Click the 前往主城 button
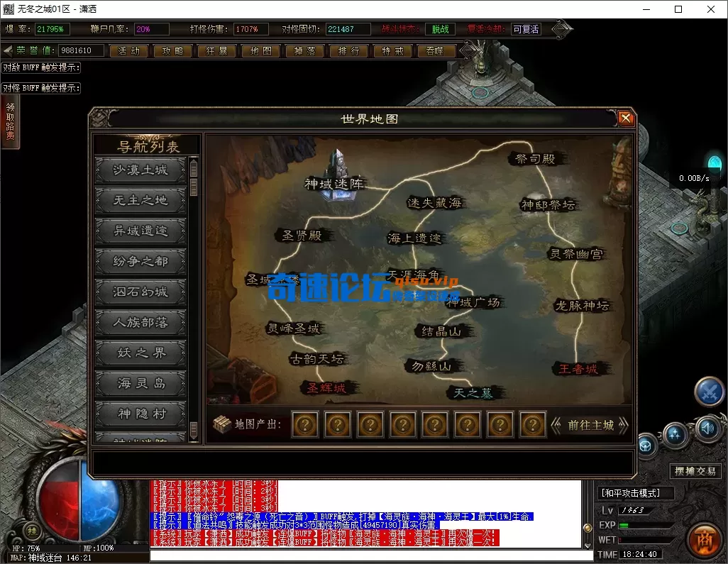728x564 pixels. pyautogui.click(x=590, y=425)
